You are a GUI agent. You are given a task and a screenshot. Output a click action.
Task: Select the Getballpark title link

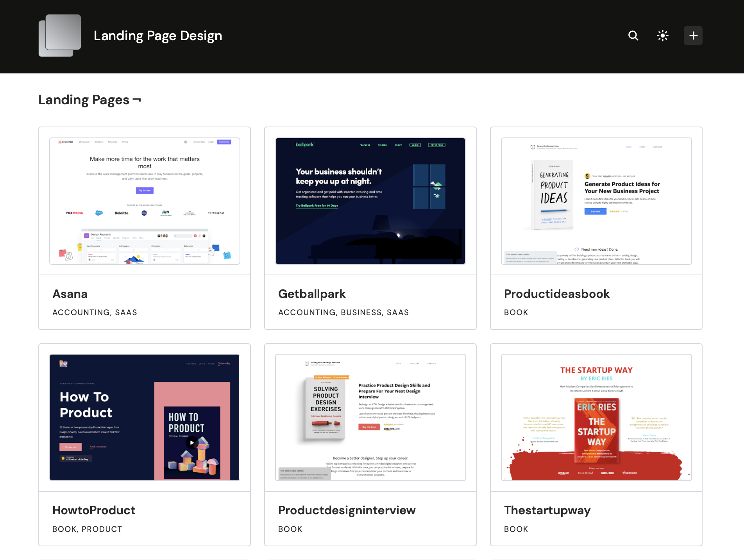(311, 294)
